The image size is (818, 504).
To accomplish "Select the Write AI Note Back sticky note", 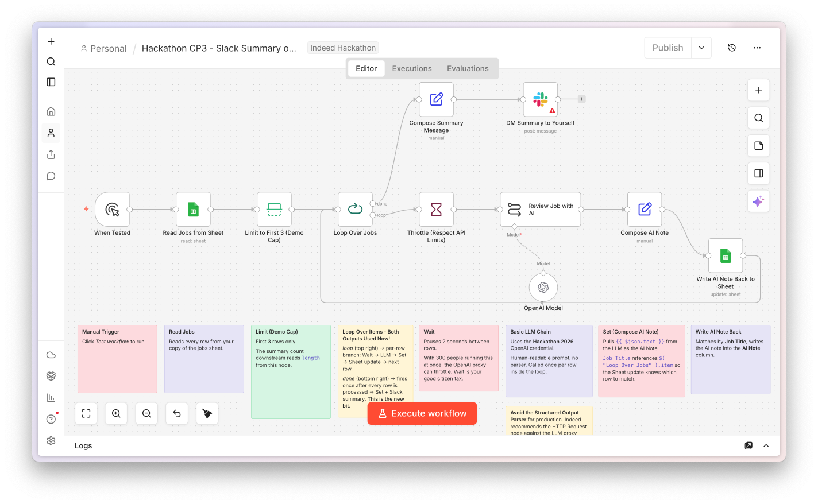I will click(x=730, y=360).
